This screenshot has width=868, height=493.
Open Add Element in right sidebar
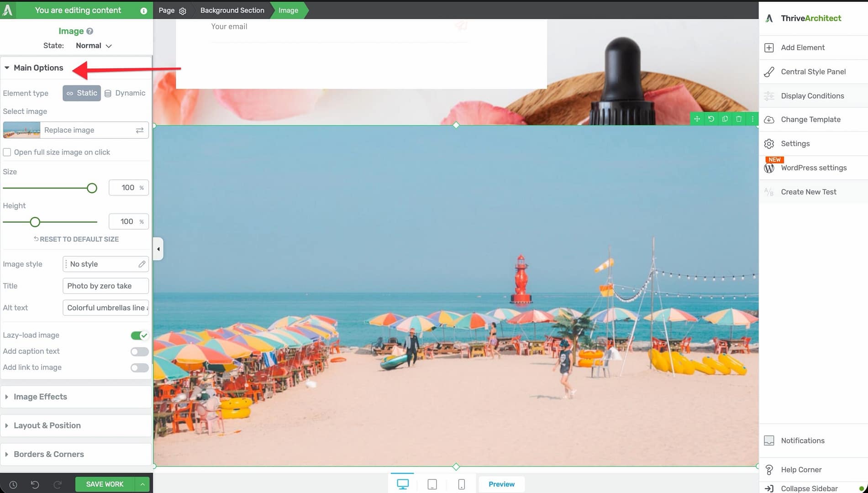802,47
